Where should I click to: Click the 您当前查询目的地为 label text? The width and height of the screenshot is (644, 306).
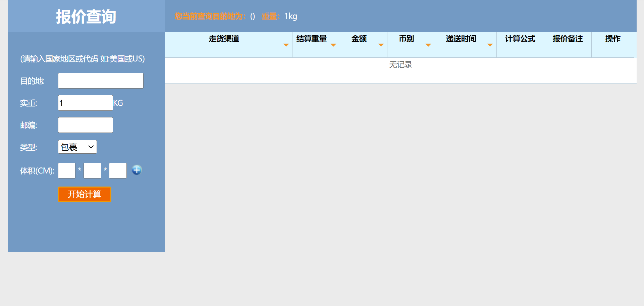click(210, 16)
